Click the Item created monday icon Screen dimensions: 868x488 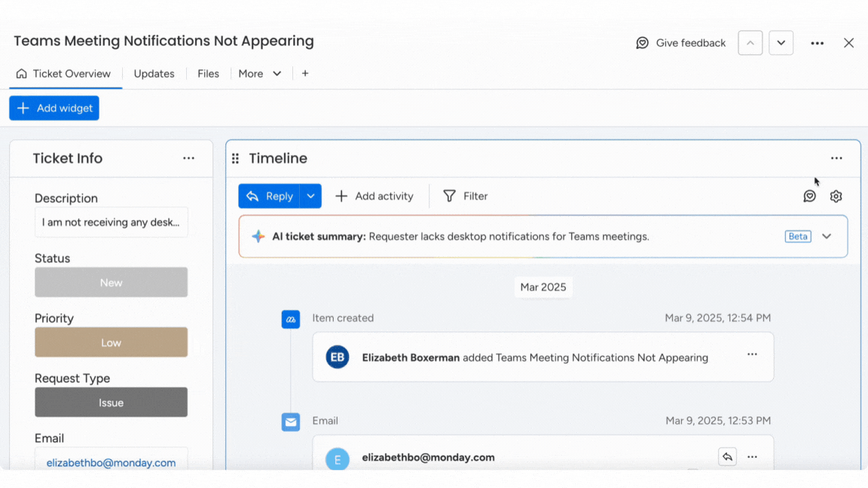(x=291, y=319)
